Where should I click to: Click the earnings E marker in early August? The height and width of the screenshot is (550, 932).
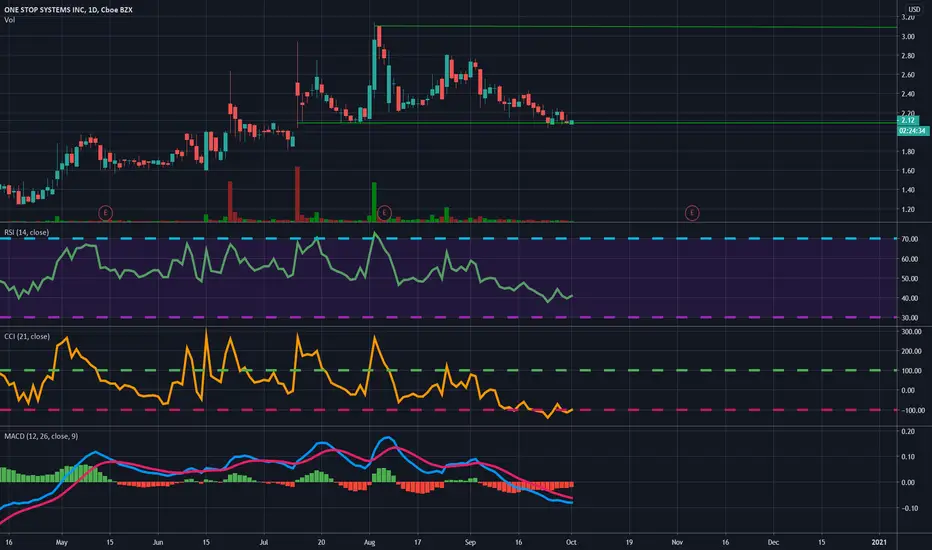coord(385,212)
